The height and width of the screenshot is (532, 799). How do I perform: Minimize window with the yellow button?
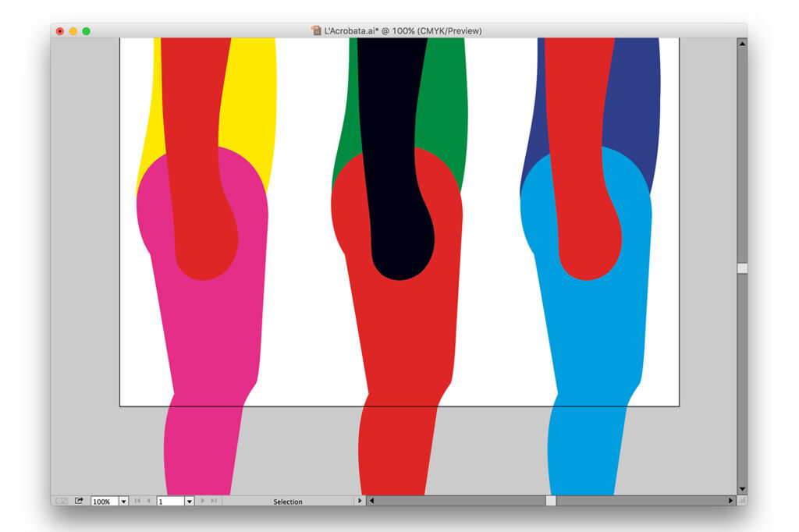73,31
